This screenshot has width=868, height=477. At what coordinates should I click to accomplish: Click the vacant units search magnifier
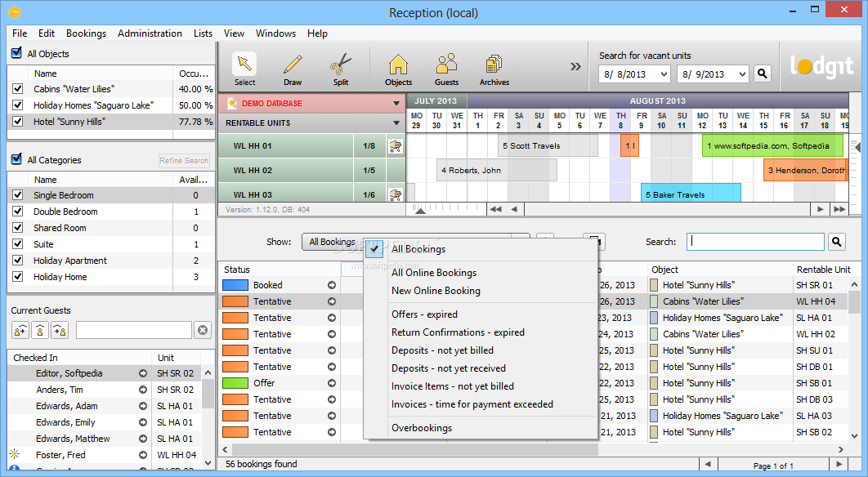click(763, 74)
